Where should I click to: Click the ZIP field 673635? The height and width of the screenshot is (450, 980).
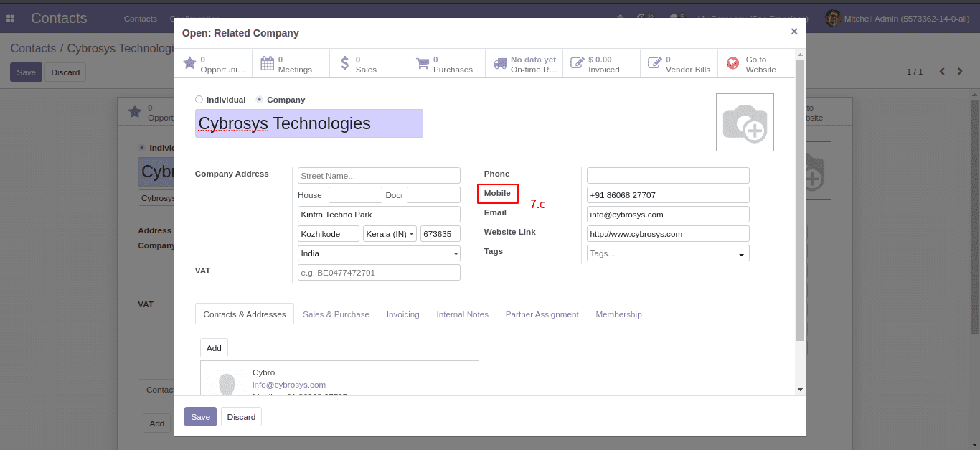click(x=440, y=234)
